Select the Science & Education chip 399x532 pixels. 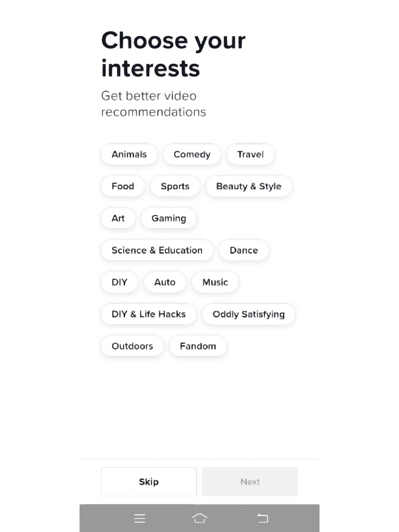tap(157, 250)
